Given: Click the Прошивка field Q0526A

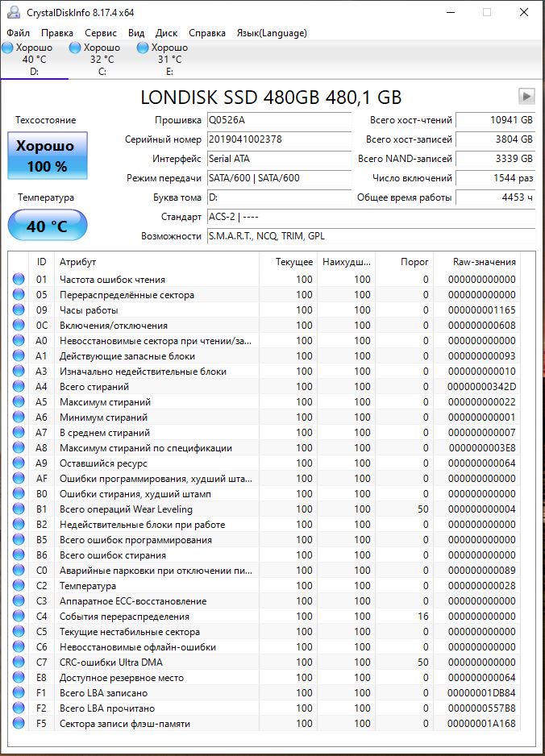Looking at the screenshot, I should click(x=279, y=120).
